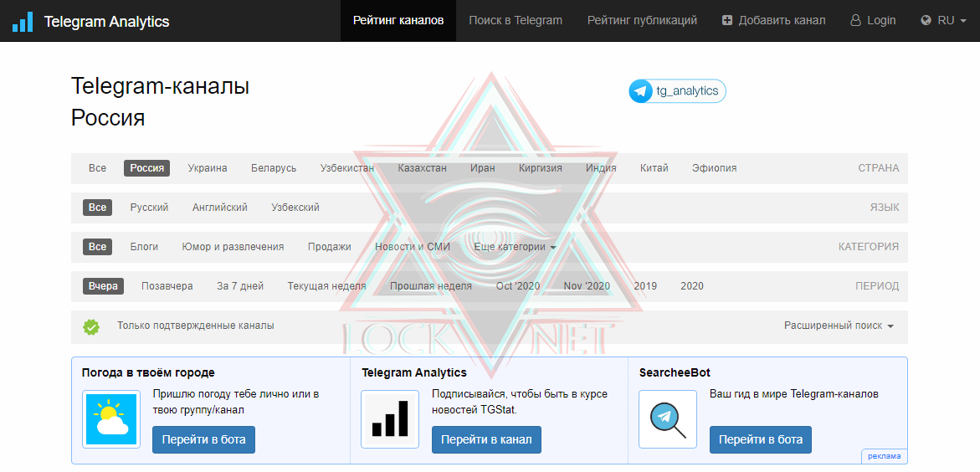
Task: Select Беларусь country filter
Action: (274, 168)
